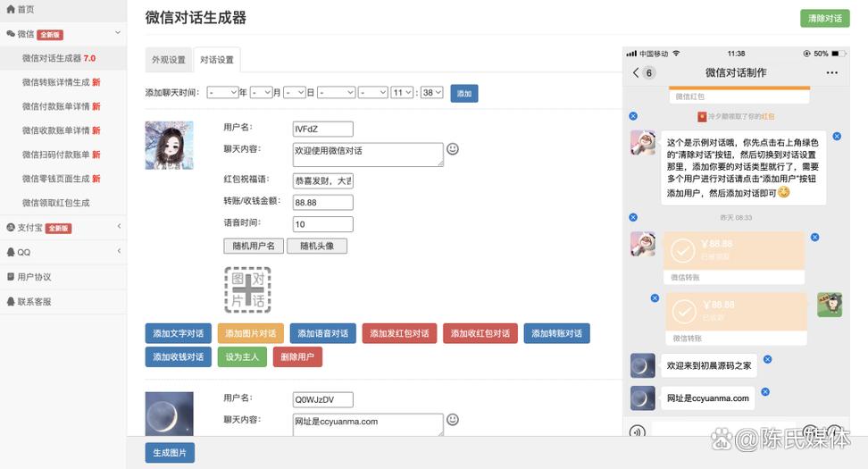This screenshot has width=868, height=469.
Task: Click the 图片对话 upload placeholder icon
Action: 247,289
